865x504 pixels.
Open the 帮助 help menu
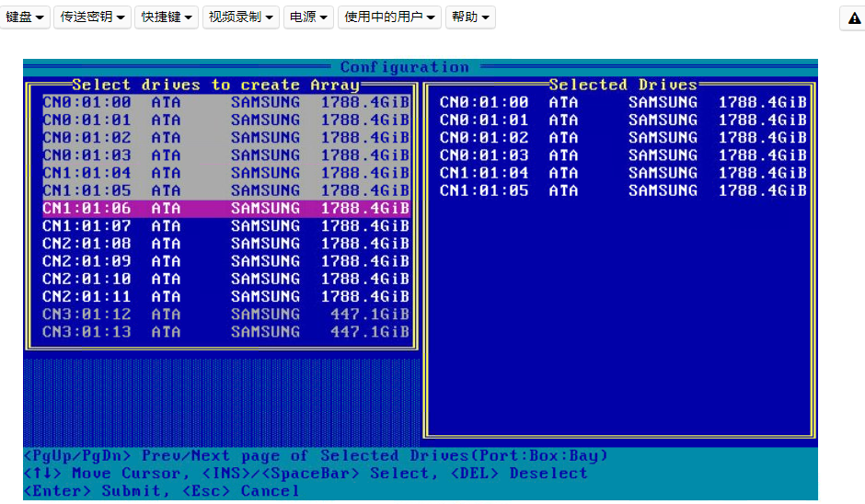click(x=470, y=17)
